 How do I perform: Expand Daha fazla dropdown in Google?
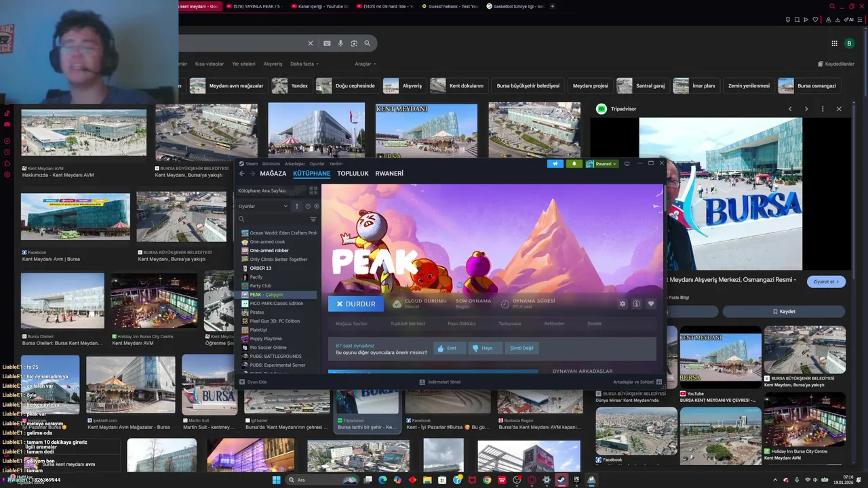tap(304, 64)
